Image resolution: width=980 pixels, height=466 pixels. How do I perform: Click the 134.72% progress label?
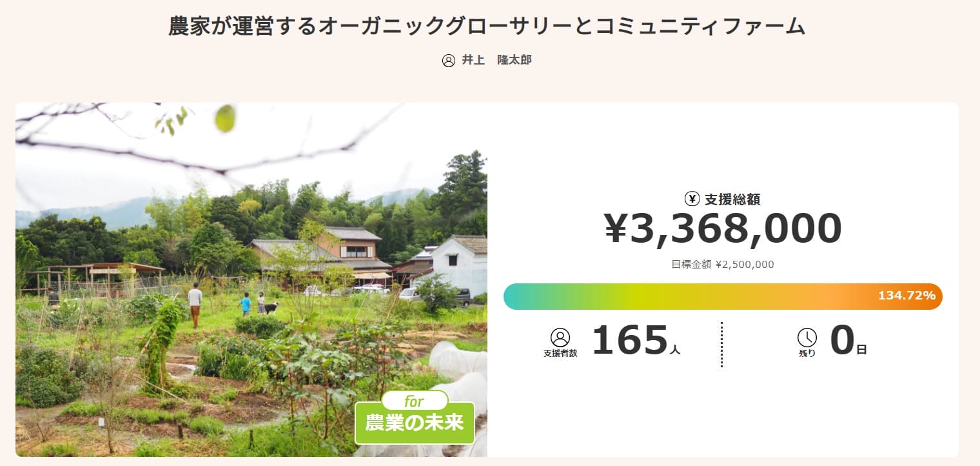point(906,296)
